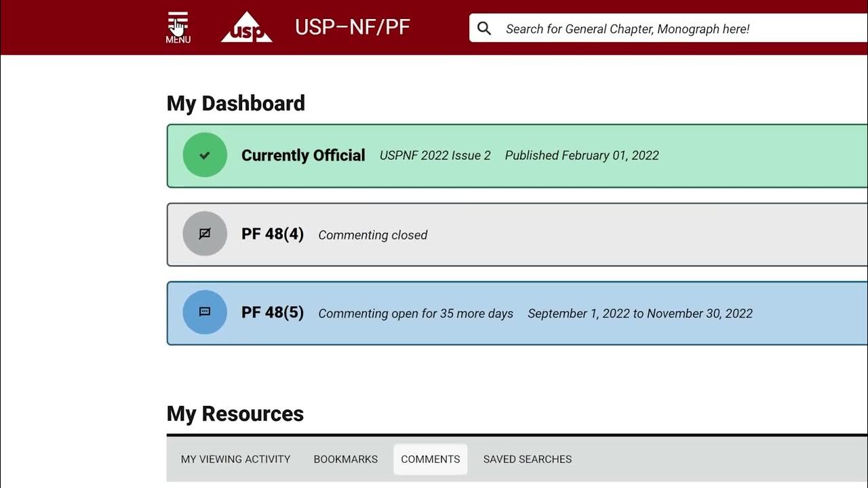Click the September 1 to November 30 date range
The height and width of the screenshot is (488, 868).
[640, 314]
